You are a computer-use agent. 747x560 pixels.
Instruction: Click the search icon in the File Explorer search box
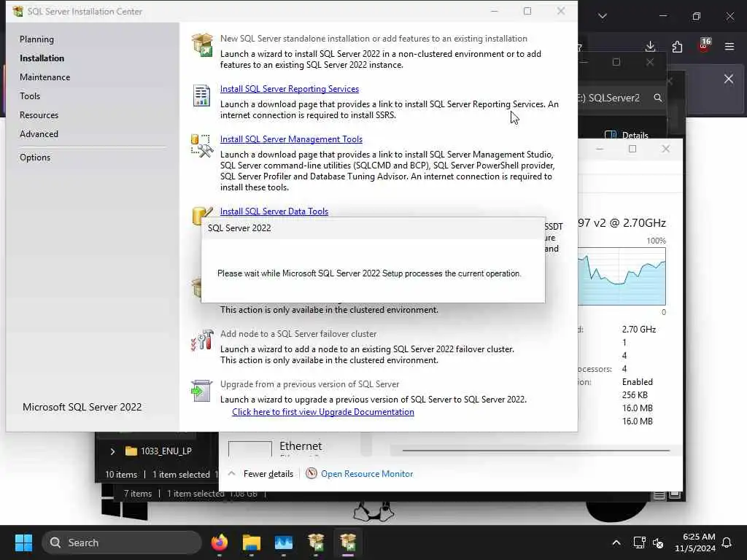[x=658, y=98]
